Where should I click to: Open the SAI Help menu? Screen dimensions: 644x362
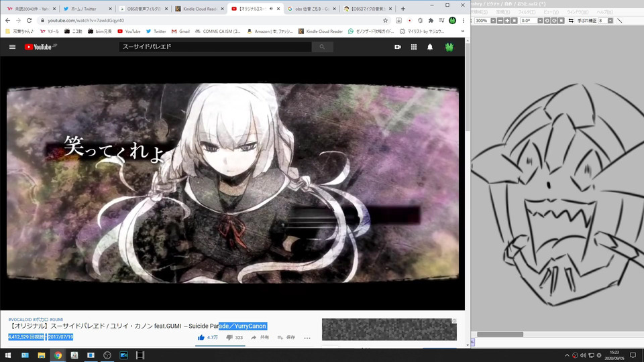coord(604,12)
